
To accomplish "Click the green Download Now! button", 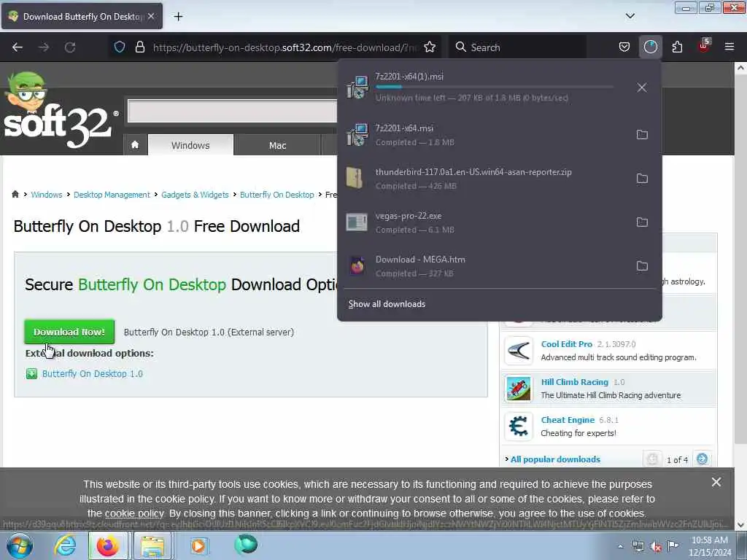I will coord(69,332).
